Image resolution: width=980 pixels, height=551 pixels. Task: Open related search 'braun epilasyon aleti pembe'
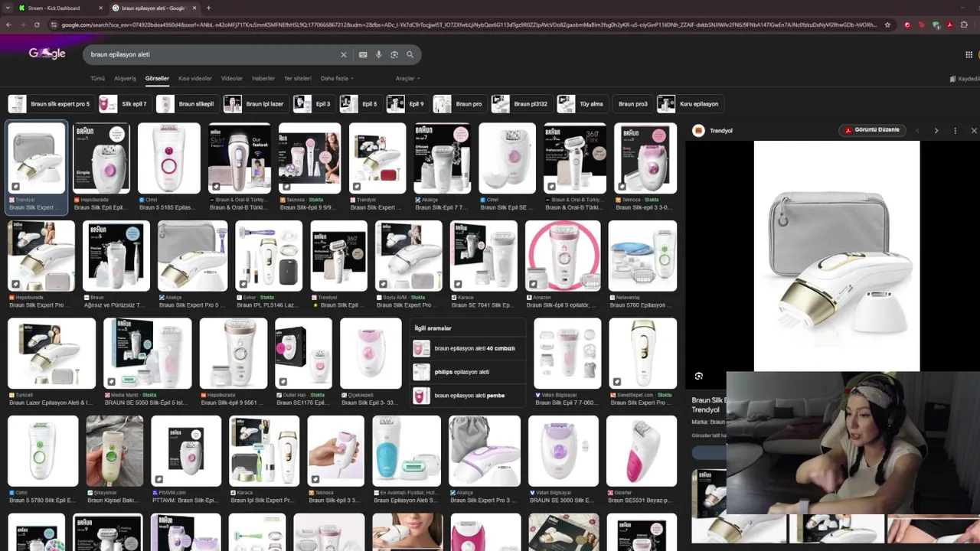pos(467,396)
